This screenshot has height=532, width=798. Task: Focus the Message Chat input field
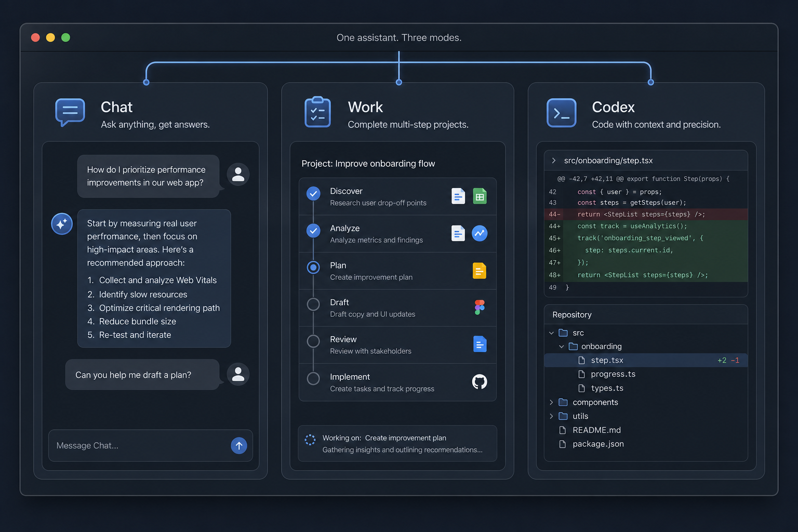click(x=151, y=445)
